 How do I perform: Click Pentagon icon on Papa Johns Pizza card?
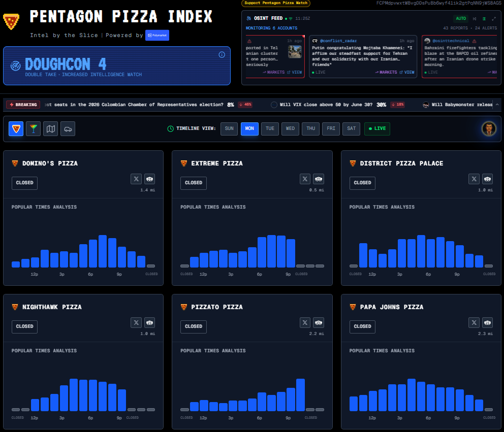point(488,322)
